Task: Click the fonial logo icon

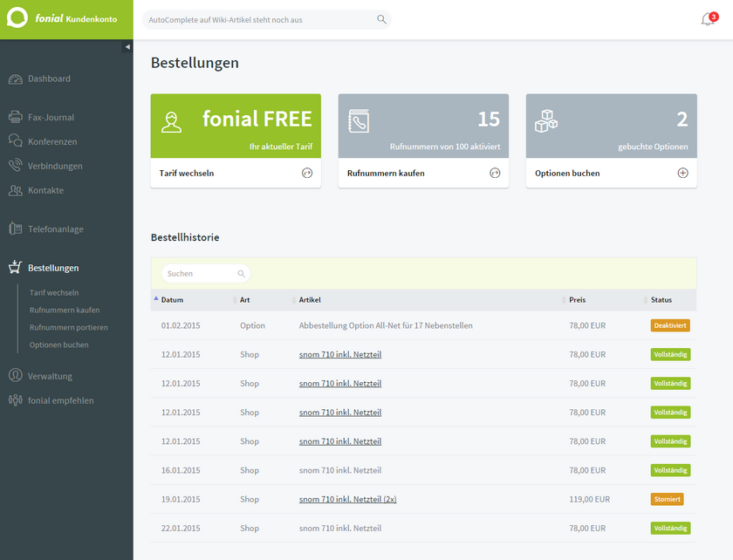Action: tap(17, 19)
